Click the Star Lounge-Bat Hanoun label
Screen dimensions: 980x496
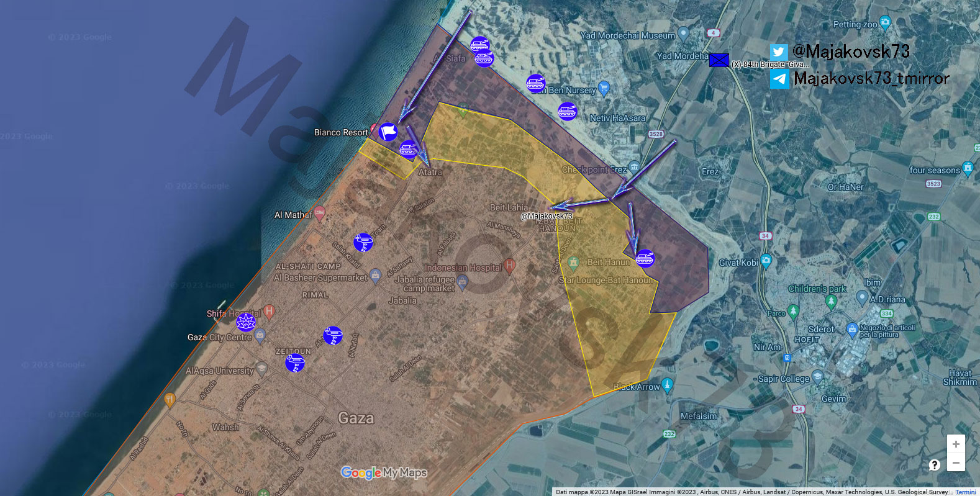click(x=606, y=281)
